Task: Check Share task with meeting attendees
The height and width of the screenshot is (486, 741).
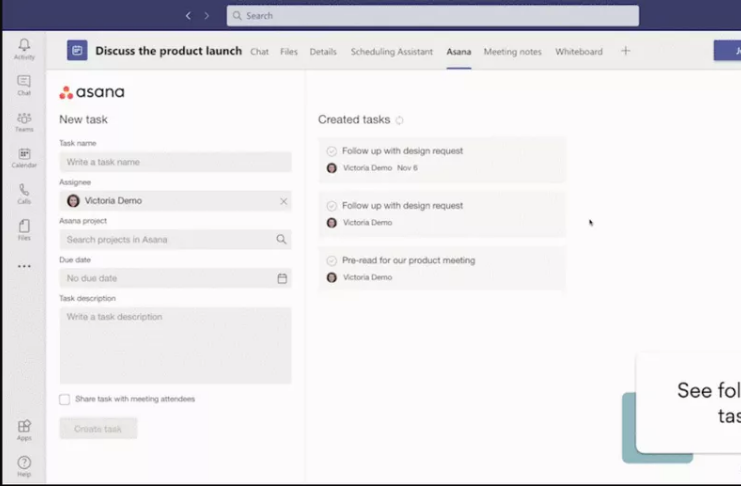Action: [x=65, y=399]
